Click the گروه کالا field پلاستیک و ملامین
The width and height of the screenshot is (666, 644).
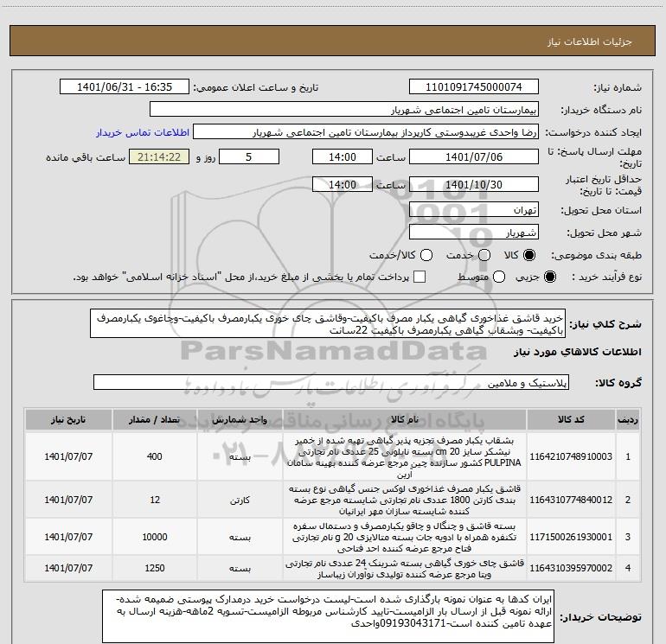click(x=331, y=382)
